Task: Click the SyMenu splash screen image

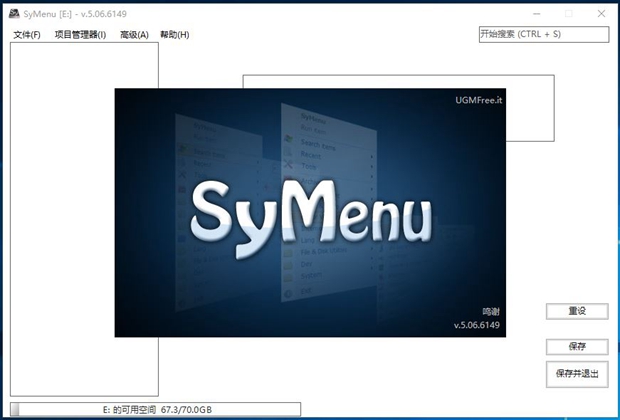Action: 310,213
